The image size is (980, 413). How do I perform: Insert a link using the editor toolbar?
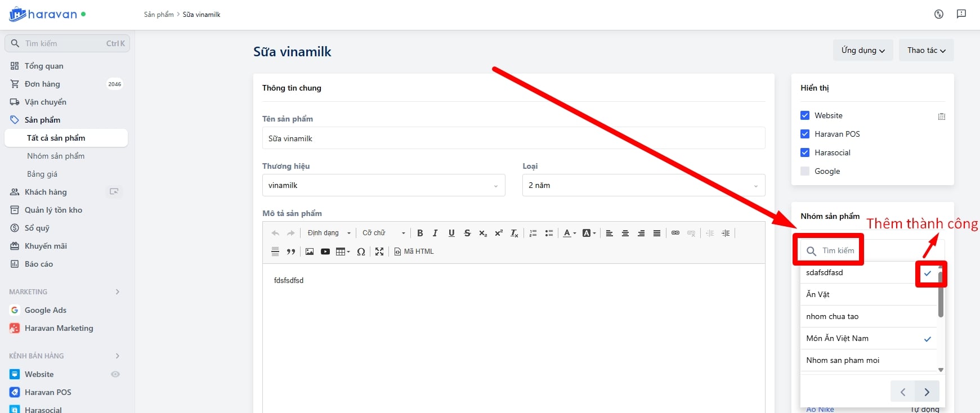point(675,233)
